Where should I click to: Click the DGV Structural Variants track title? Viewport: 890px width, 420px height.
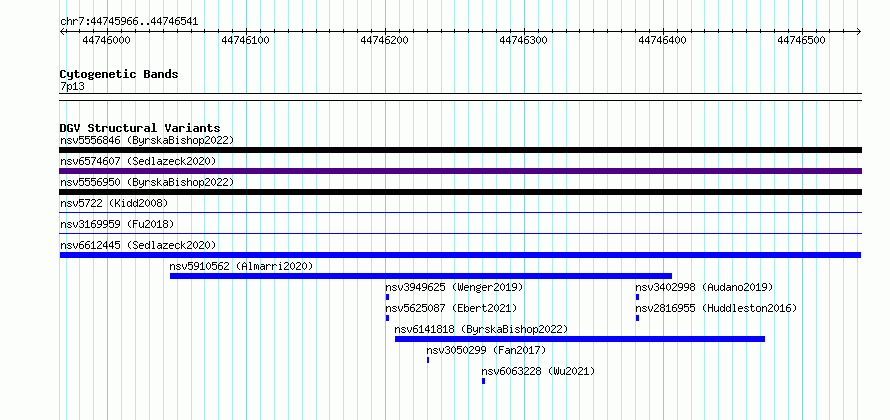[140, 128]
